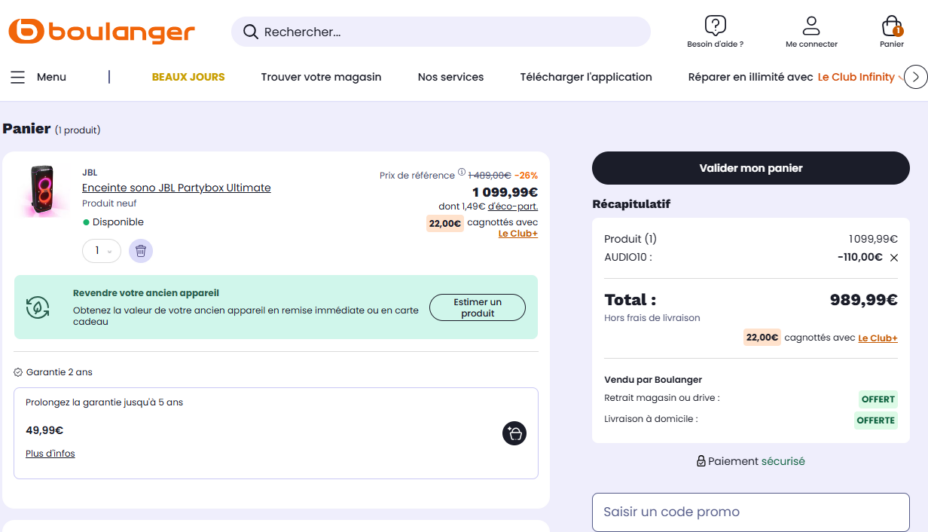Click the 1 099,99€ product price
This screenshot has height=532, width=928.
click(505, 192)
